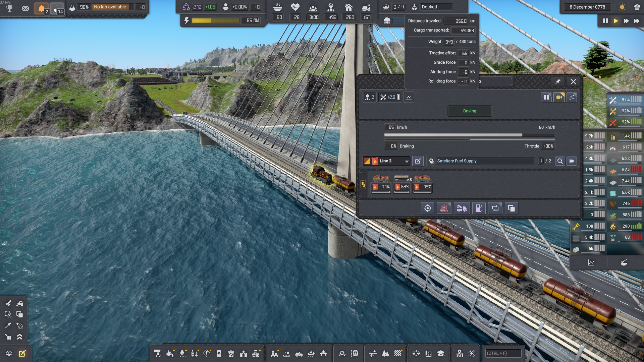Expand the notifications bell list

tap(42, 8)
